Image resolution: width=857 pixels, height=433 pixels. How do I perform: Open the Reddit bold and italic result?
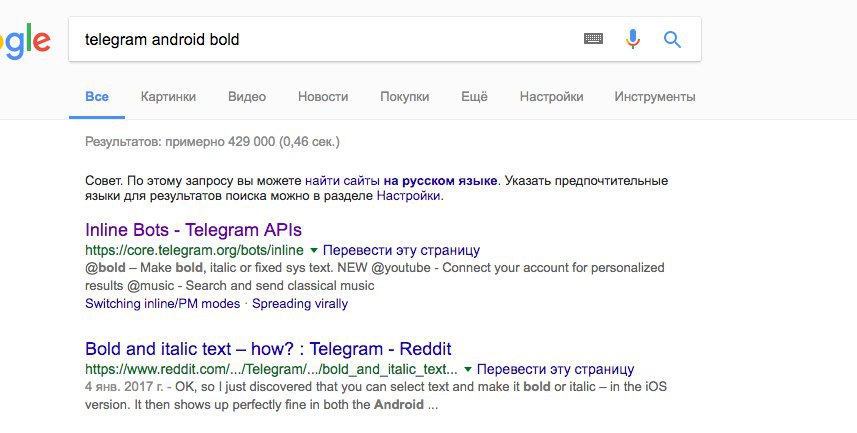pos(268,349)
